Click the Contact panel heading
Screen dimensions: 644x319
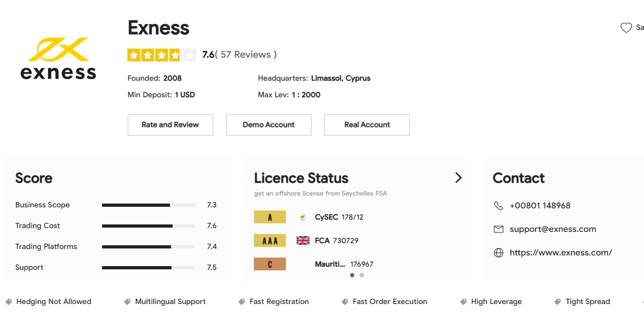(x=519, y=178)
